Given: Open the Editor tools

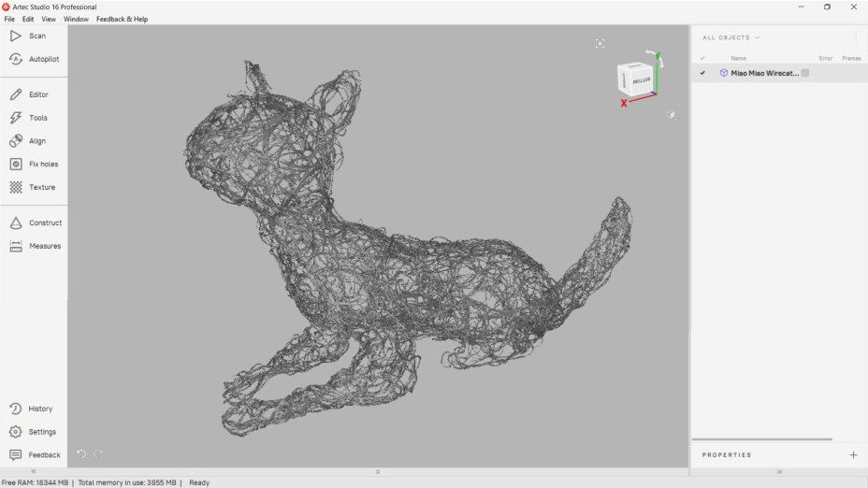Looking at the screenshot, I should pos(30,94).
